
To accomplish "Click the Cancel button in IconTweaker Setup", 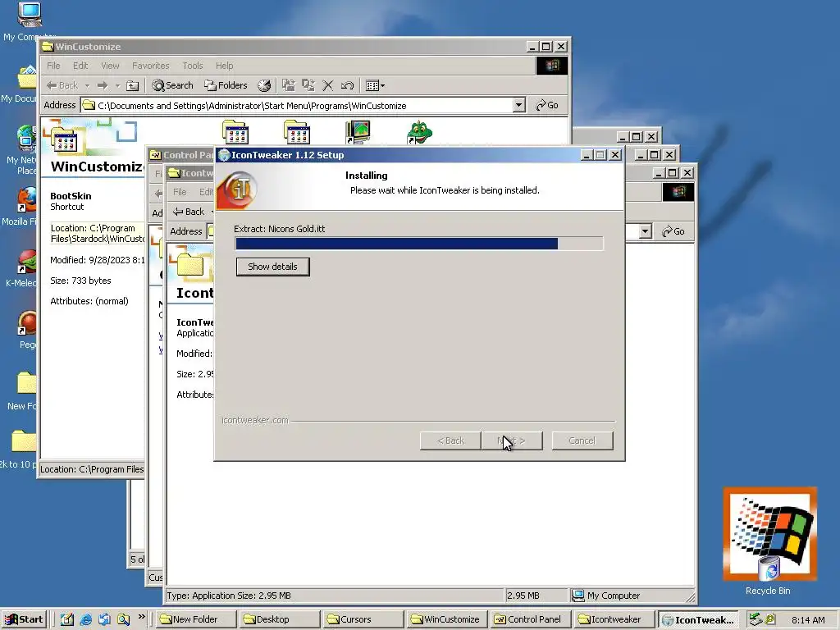I will [x=582, y=441].
